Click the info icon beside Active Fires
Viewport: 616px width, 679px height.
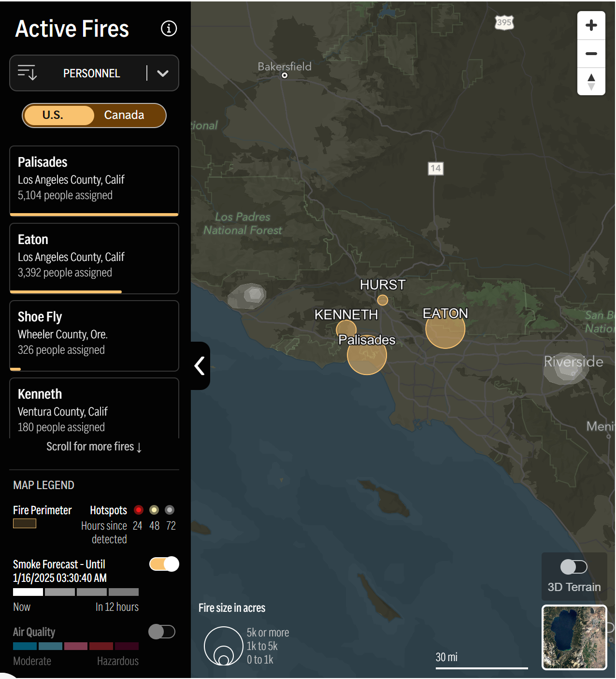point(169,29)
